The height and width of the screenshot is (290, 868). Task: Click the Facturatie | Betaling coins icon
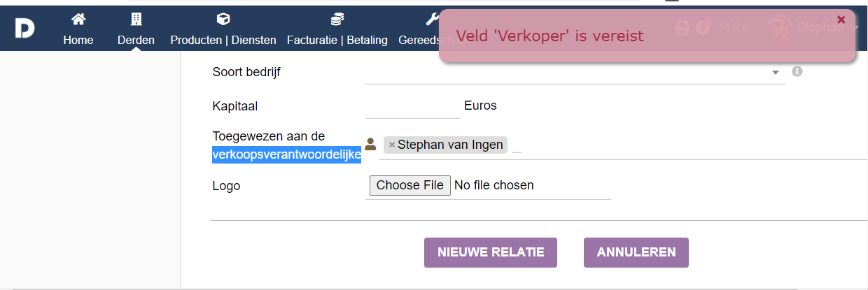(337, 19)
